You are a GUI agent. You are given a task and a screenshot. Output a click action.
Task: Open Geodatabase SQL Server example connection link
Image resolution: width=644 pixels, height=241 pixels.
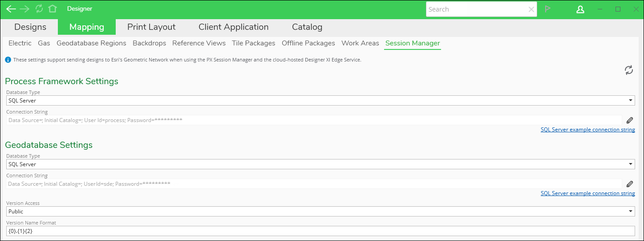(588, 193)
